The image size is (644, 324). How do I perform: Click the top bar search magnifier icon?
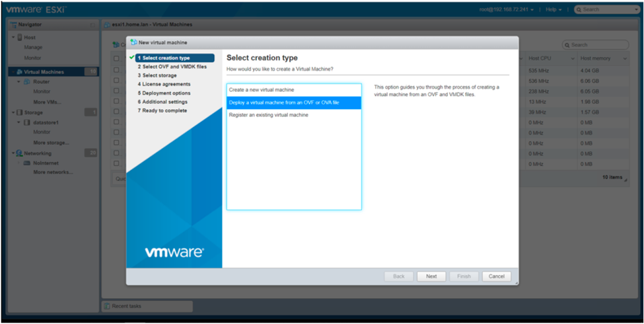(x=579, y=9)
